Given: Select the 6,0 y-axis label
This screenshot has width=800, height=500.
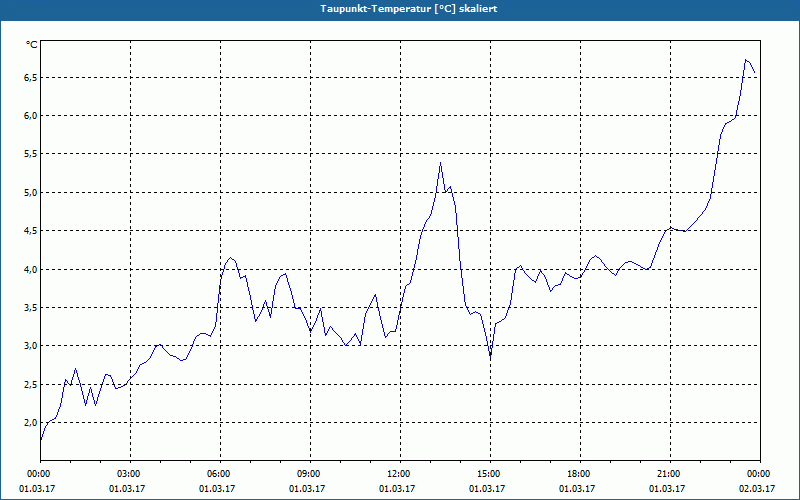Looking at the screenshot, I should (x=30, y=116).
